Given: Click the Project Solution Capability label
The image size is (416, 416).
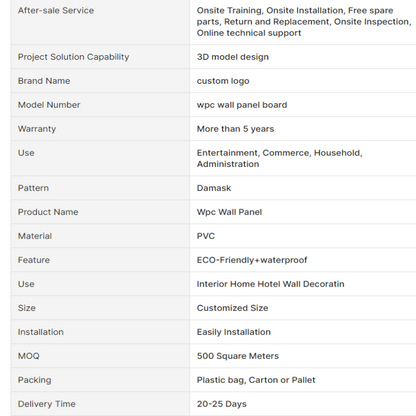Looking at the screenshot, I should pyautogui.click(x=73, y=57).
